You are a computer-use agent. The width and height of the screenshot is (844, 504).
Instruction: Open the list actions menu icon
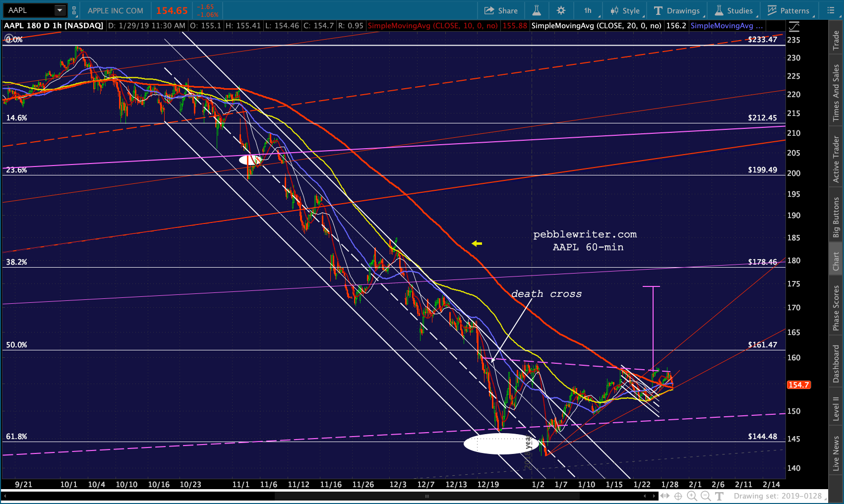coord(831,10)
